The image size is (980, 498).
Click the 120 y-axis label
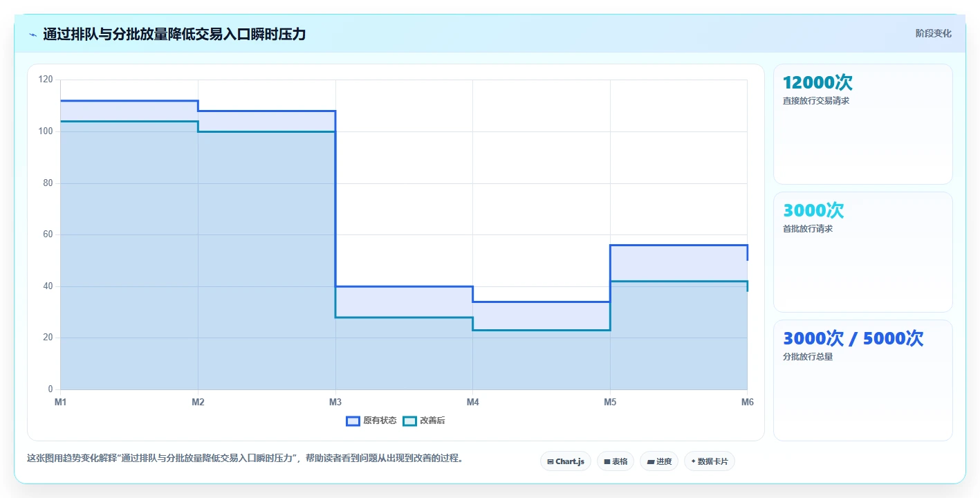pyautogui.click(x=46, y=80)
